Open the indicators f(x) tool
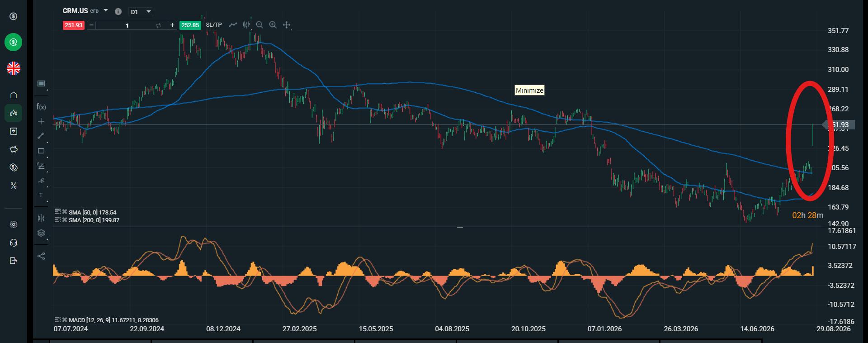This screenshot has width=868, height=343. coord(41,107)
